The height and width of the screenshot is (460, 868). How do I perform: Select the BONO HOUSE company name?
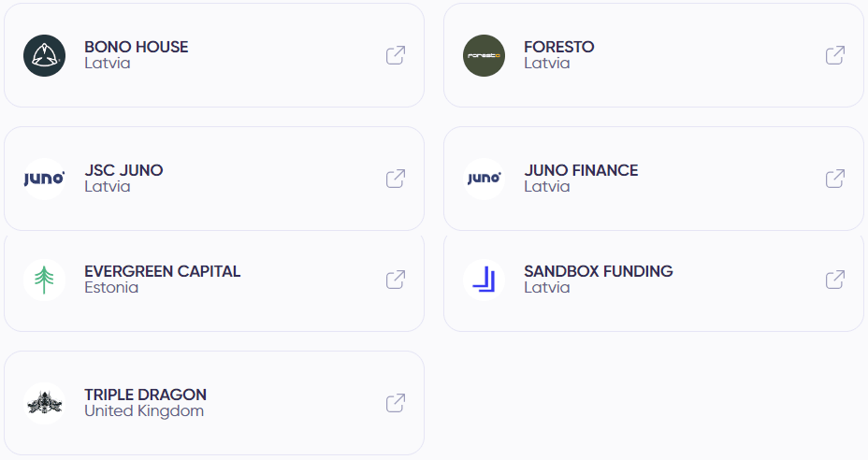click(x=137, y=47)
